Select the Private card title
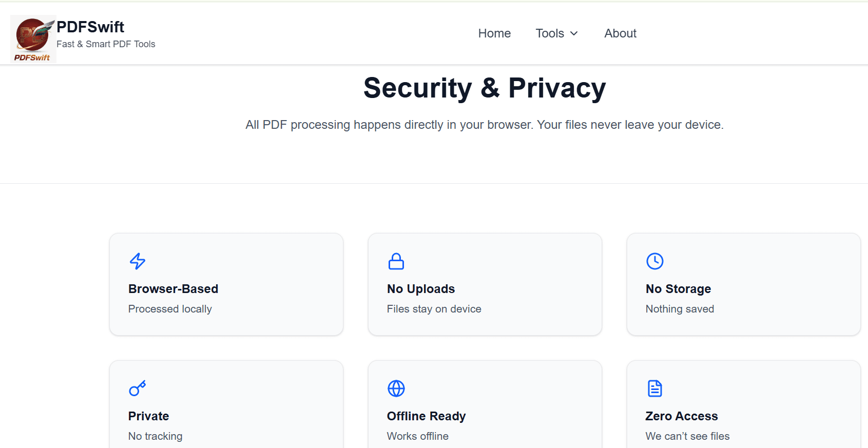Screen dimensions: 868x448 pyautogui.click(x=149, y=416)
